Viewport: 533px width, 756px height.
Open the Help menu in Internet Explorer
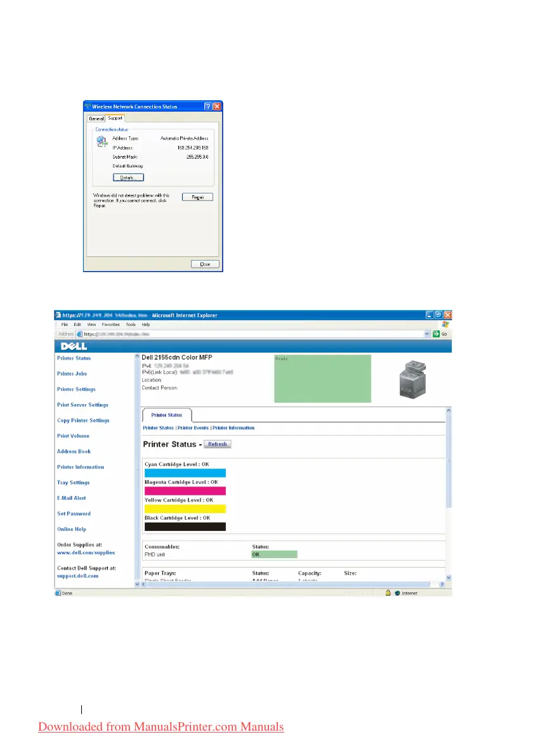146,325
